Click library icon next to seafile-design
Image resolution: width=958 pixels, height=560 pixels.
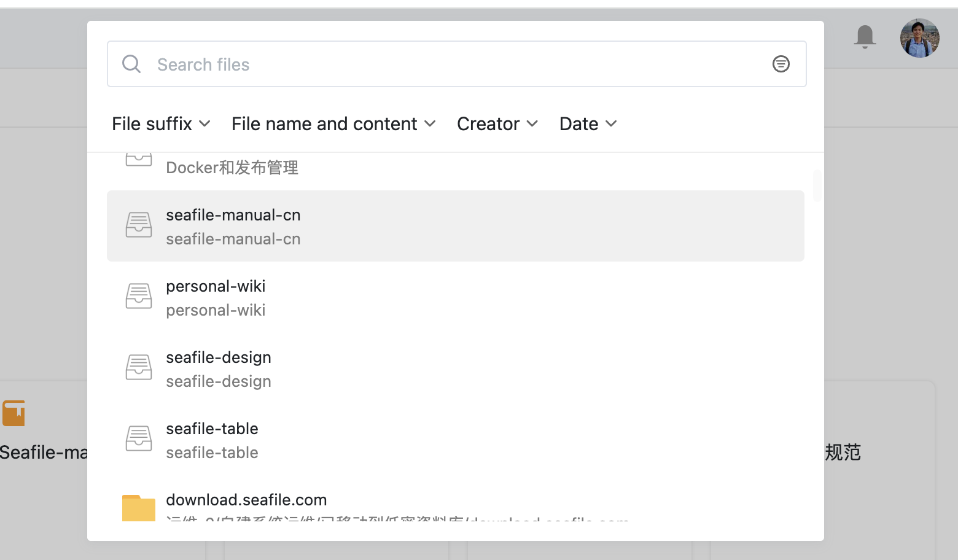pos(139,368)
